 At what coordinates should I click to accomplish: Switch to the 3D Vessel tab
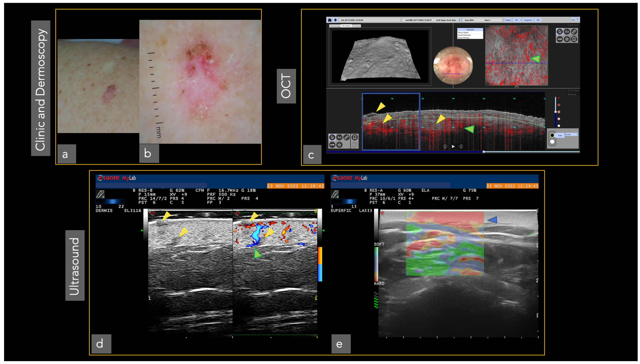356,26
